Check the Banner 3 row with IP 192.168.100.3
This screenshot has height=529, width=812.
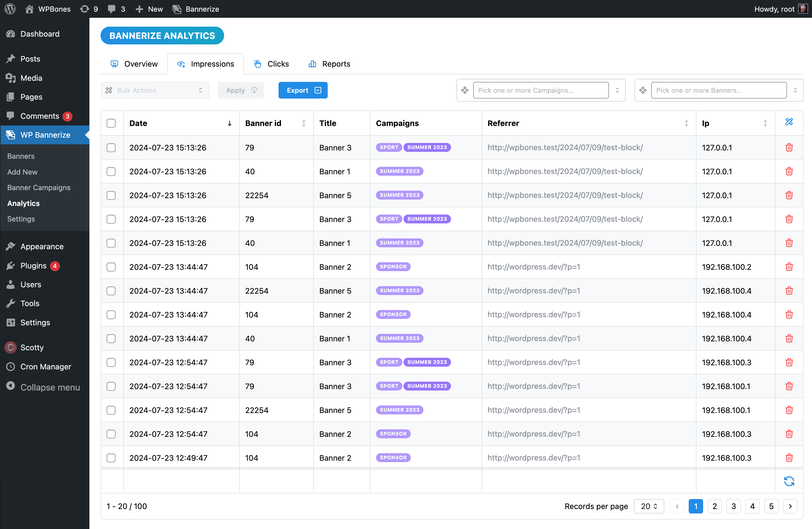coord(111,362)
